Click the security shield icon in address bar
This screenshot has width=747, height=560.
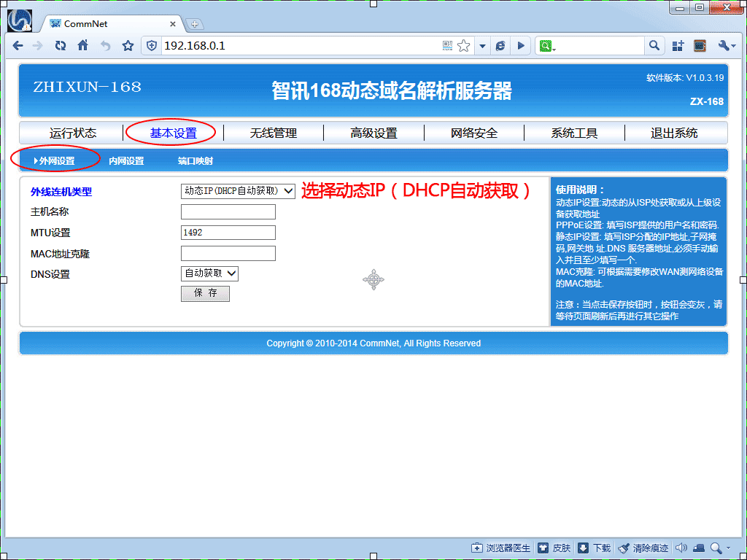152,46
